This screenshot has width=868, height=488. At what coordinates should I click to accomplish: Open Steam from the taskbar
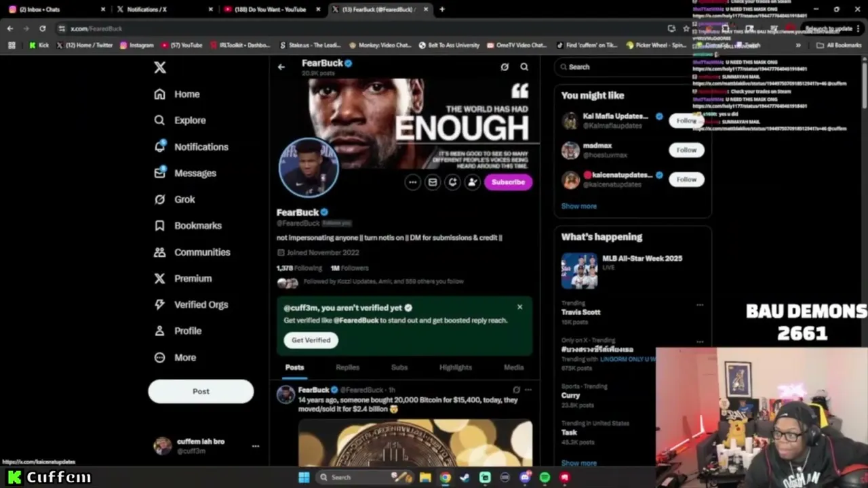[465, 477]
